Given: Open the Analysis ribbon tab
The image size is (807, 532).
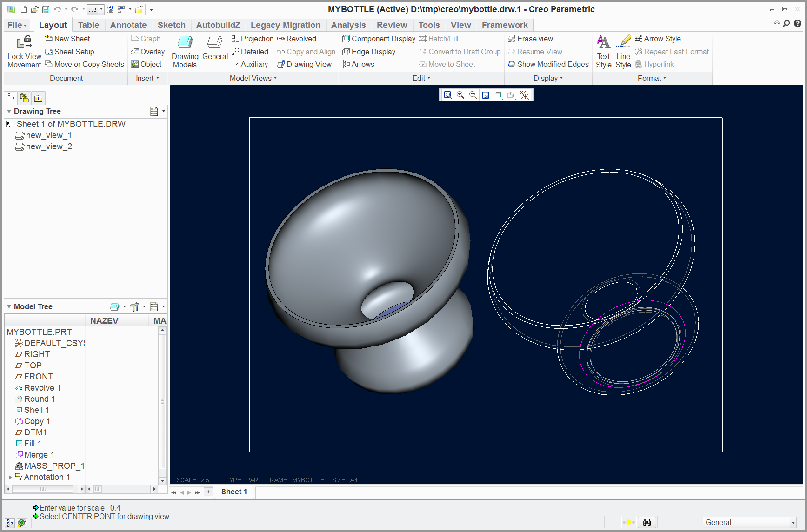Looking at the screenshot, I should pos(348,25).
